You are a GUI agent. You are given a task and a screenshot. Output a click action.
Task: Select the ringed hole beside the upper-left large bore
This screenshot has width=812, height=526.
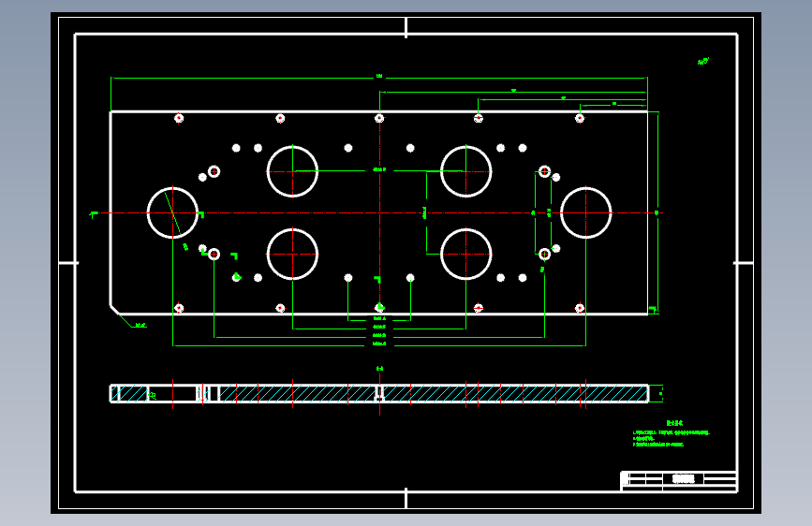(x=214, y=171)
